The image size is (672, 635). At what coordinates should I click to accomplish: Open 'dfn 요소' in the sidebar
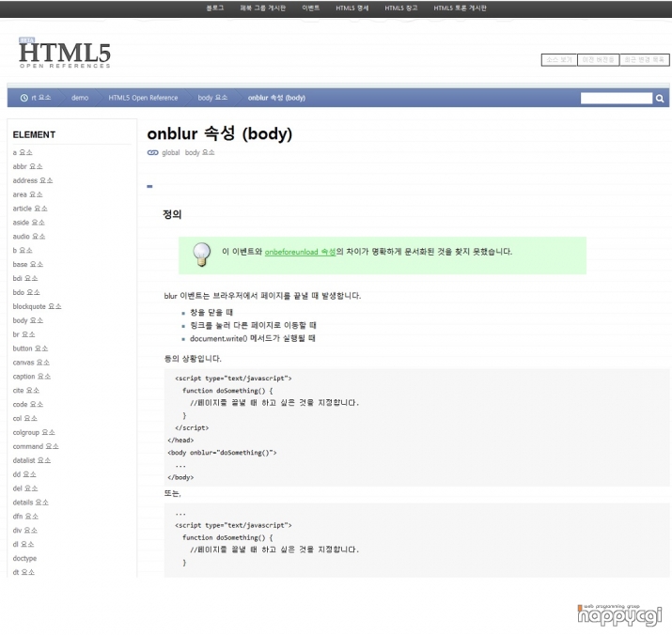click(x=25, y=517)
